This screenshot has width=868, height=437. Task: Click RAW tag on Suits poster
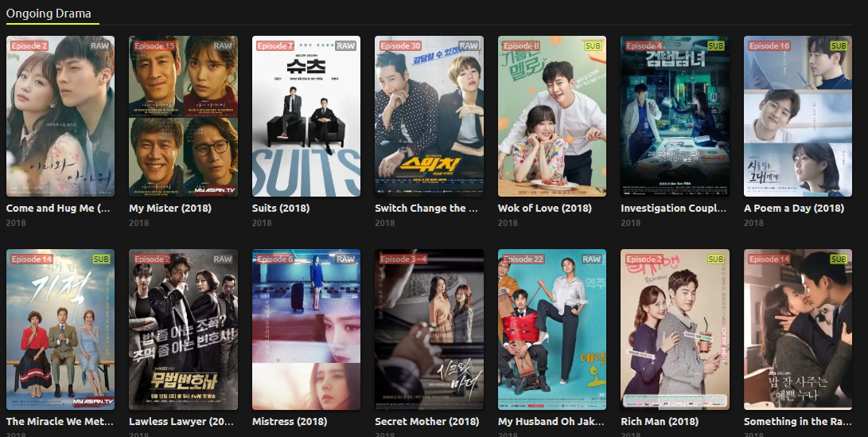point(346,46)
